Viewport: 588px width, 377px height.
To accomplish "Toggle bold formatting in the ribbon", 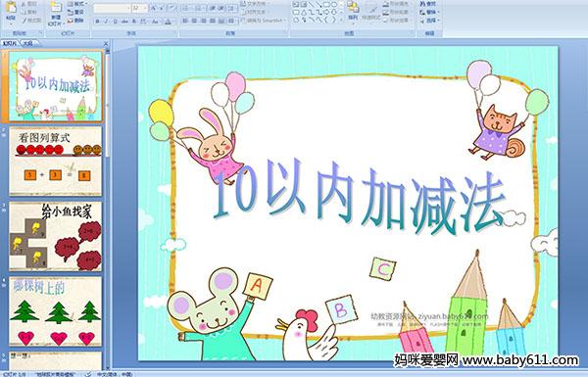I will [97, 22].
